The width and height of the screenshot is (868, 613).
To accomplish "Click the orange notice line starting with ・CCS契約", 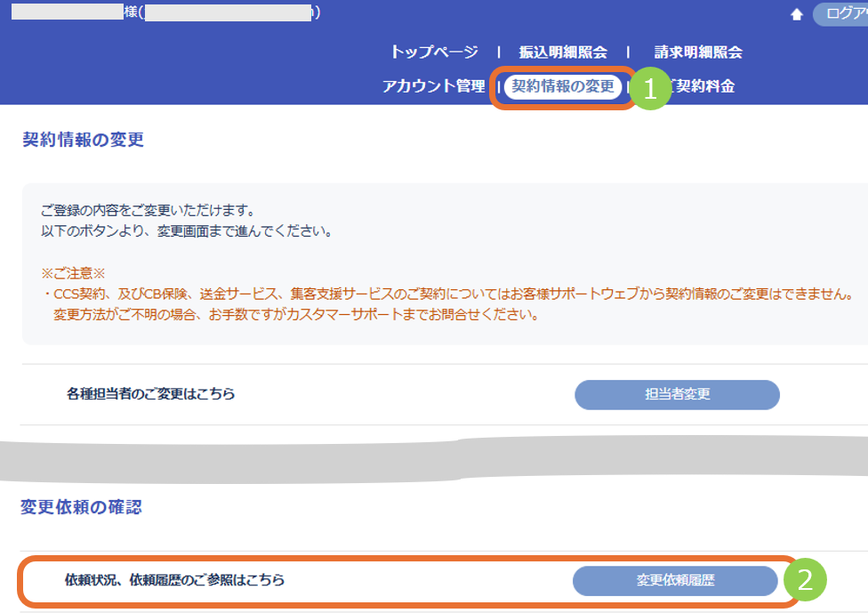I will [448, 294].
